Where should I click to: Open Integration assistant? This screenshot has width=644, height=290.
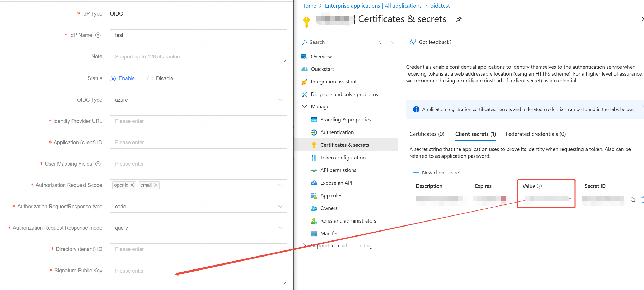[x=334, y=82]
